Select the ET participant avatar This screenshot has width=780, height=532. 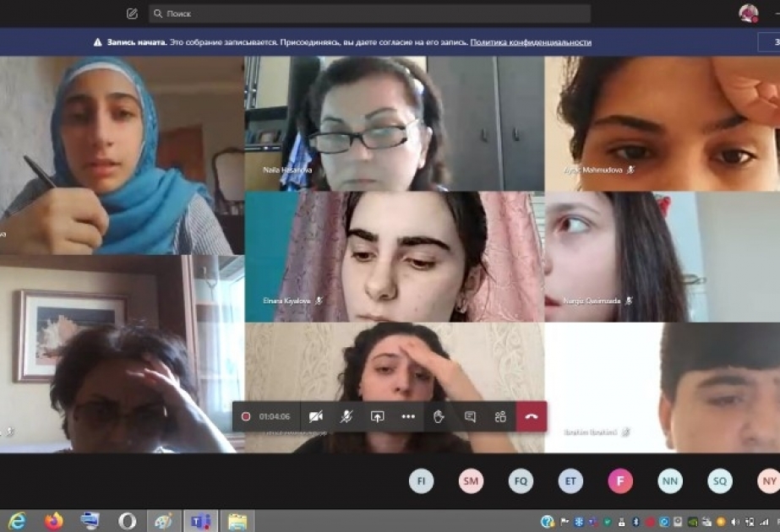point(570,480)
